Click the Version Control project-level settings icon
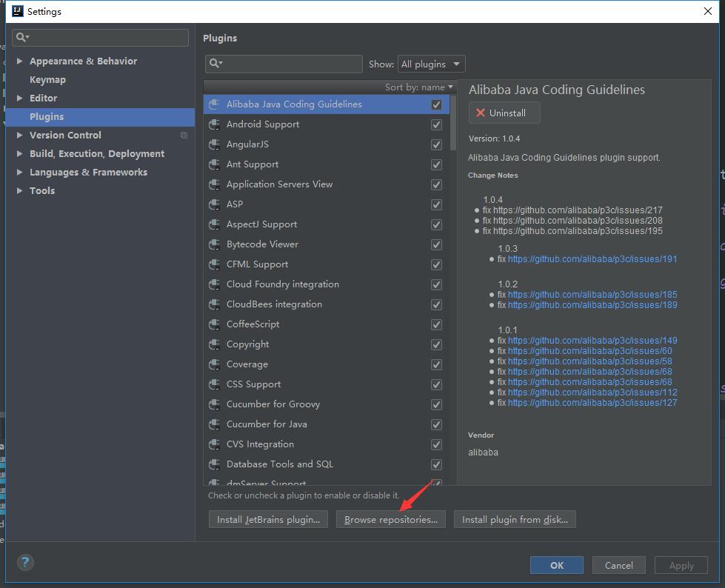This screenshot has width=725, height=588. [x=184, y=135]
